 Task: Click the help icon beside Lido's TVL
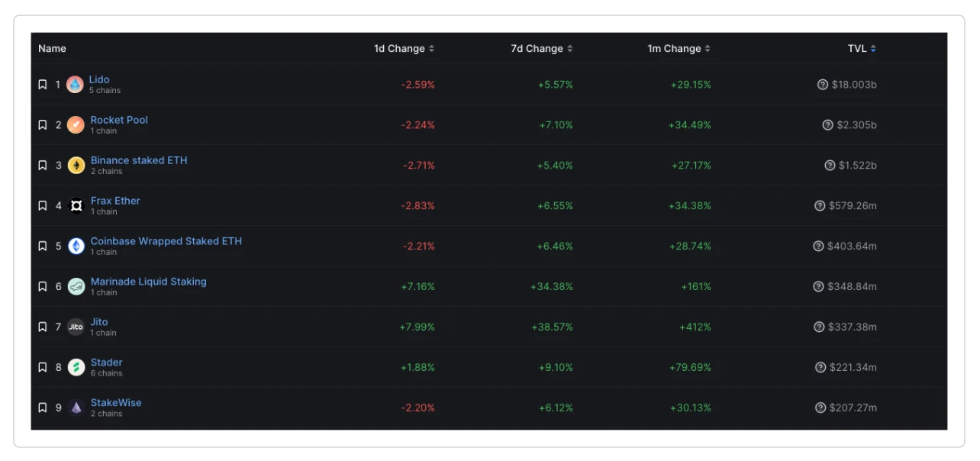(823, 85)
